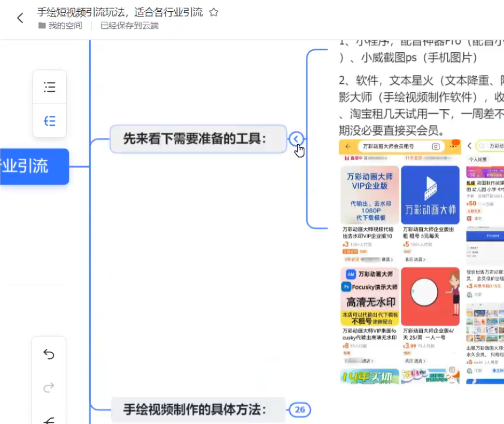Click the 万彩动画大师 VIP企业版 product image
Viewport: 504px width, 424px height.
(x=369, y=195)
